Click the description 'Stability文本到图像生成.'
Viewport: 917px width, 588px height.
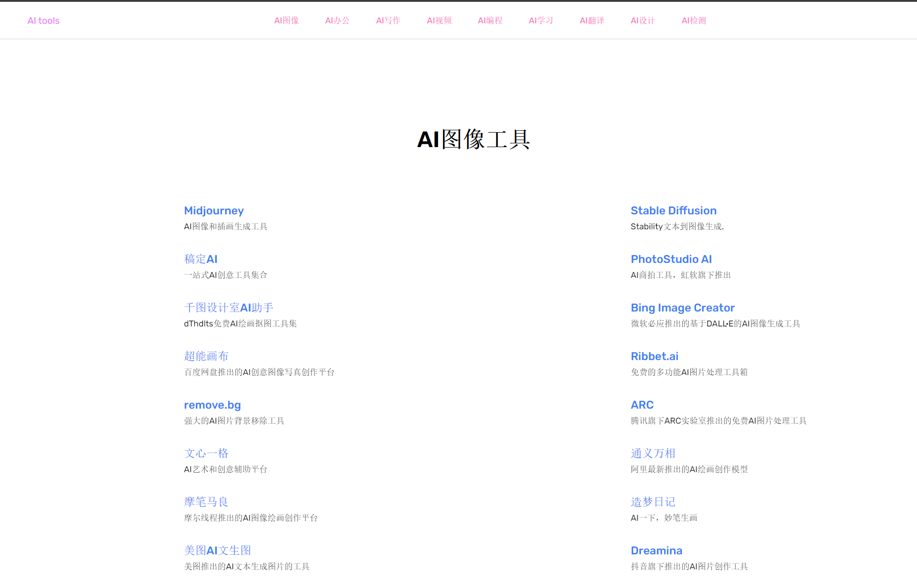[x=677, y=227]
